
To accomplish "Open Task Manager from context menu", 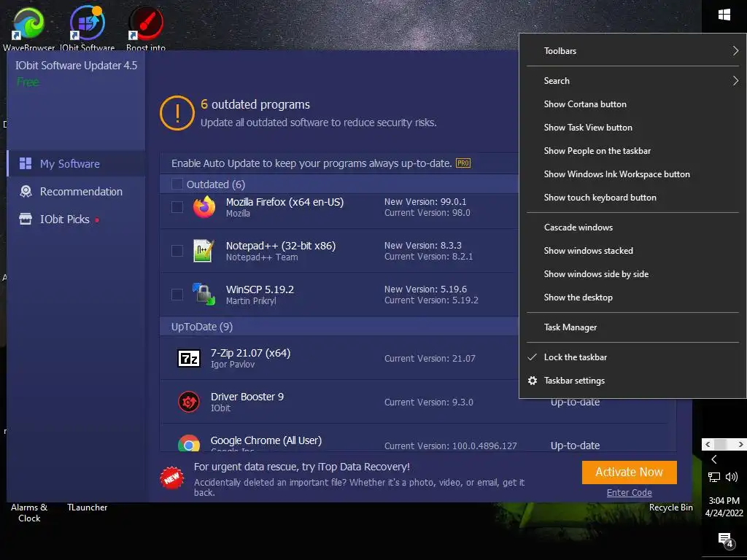I will point(632,327).
